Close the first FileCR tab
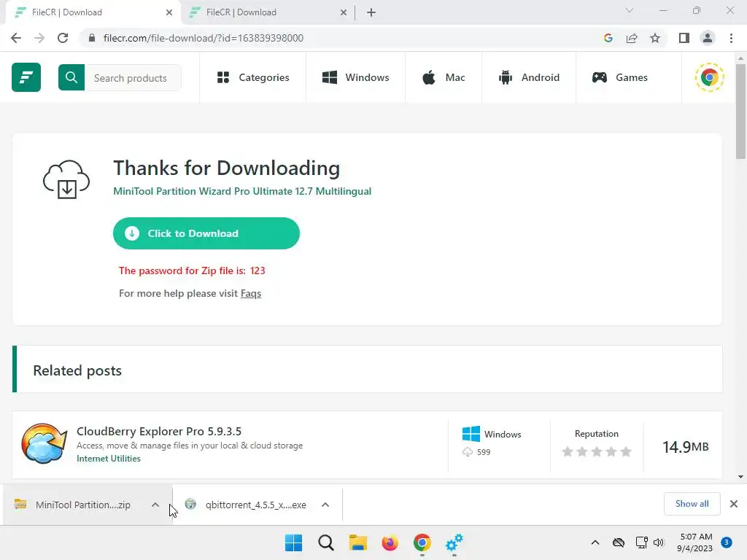The width and height of the screenshot is (747, 560). (169, 12)
